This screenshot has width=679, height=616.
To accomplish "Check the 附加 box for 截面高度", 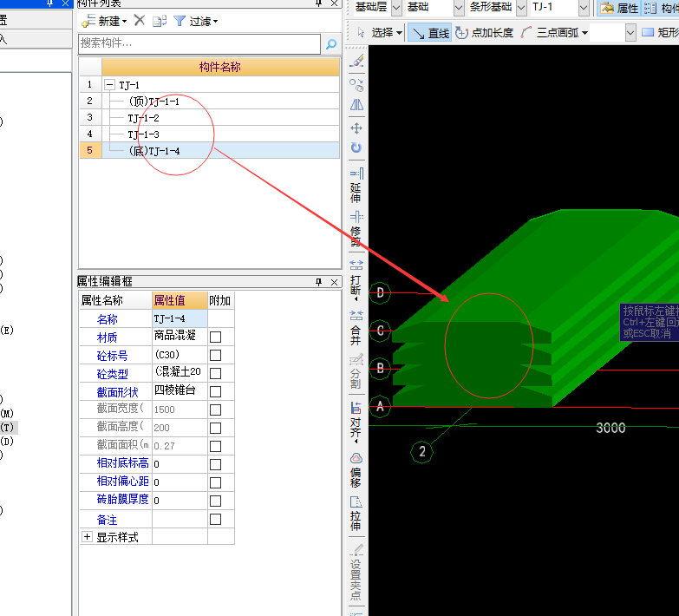I will point(215,428).
